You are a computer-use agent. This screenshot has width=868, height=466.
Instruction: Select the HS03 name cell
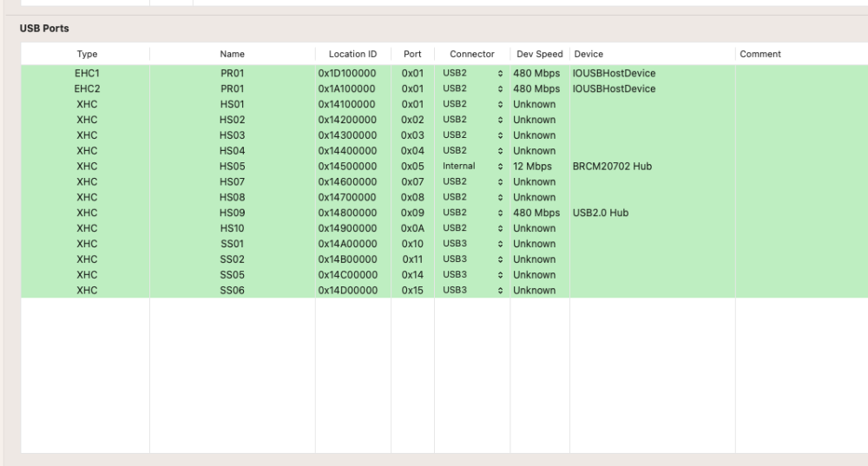click(232, 135)
